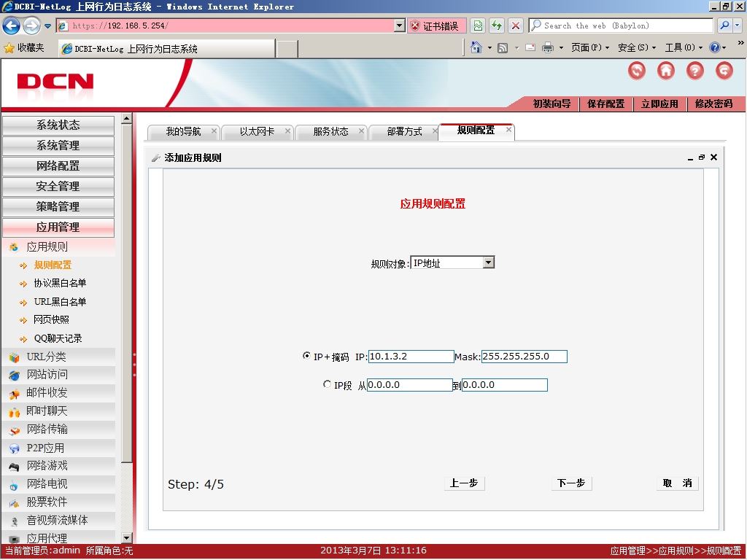Open 音视频流媒体 in the sidebar
This screenshot has height=560, width=747.
tap(58, 520)
